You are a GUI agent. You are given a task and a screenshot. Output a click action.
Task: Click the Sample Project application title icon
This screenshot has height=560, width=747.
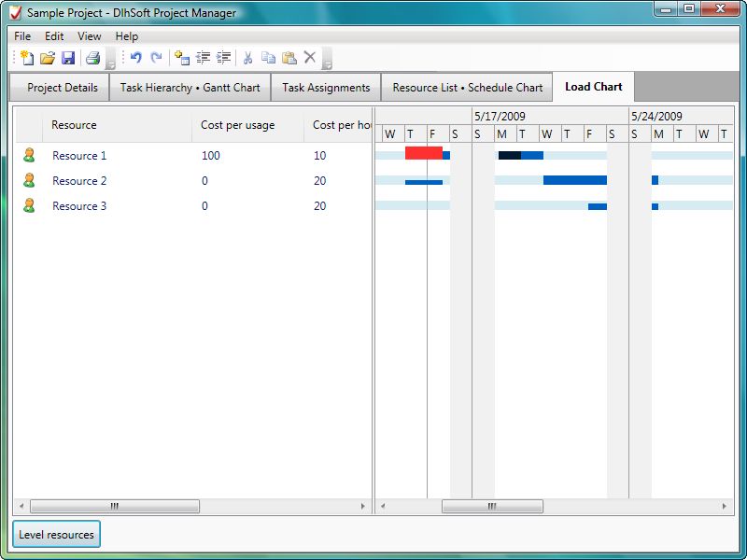15,12
